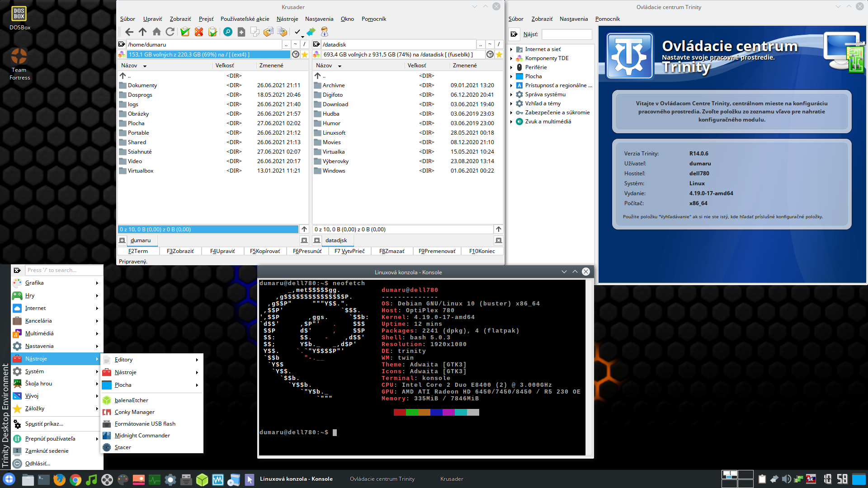
Task: Click the synchronize directories arrows icon
Action: (311, 32)
